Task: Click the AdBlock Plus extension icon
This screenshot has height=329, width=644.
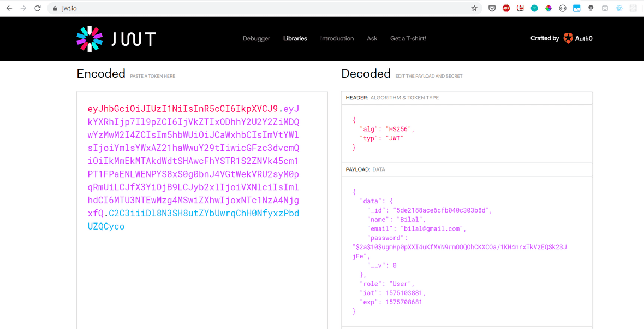Action: [x=506, y=8]
